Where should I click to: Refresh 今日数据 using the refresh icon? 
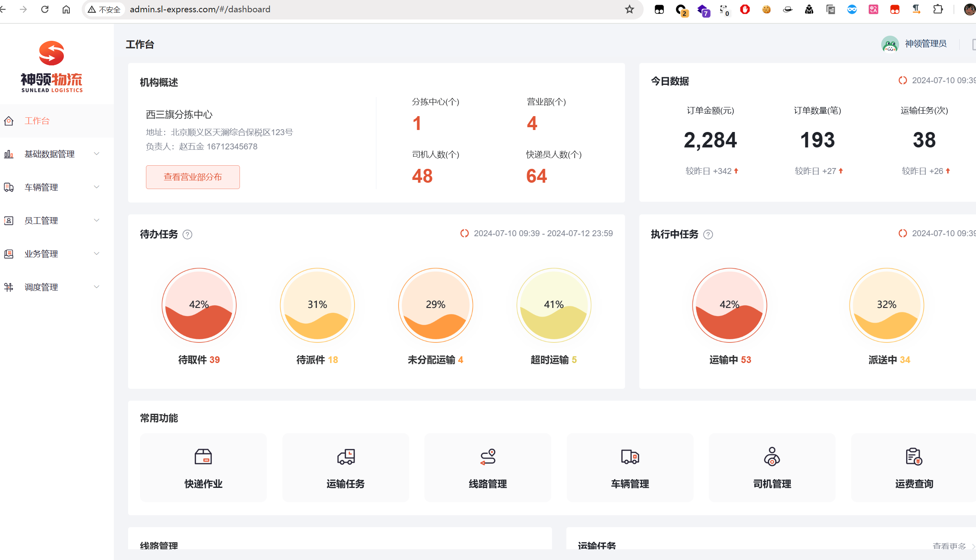point(903,80)
